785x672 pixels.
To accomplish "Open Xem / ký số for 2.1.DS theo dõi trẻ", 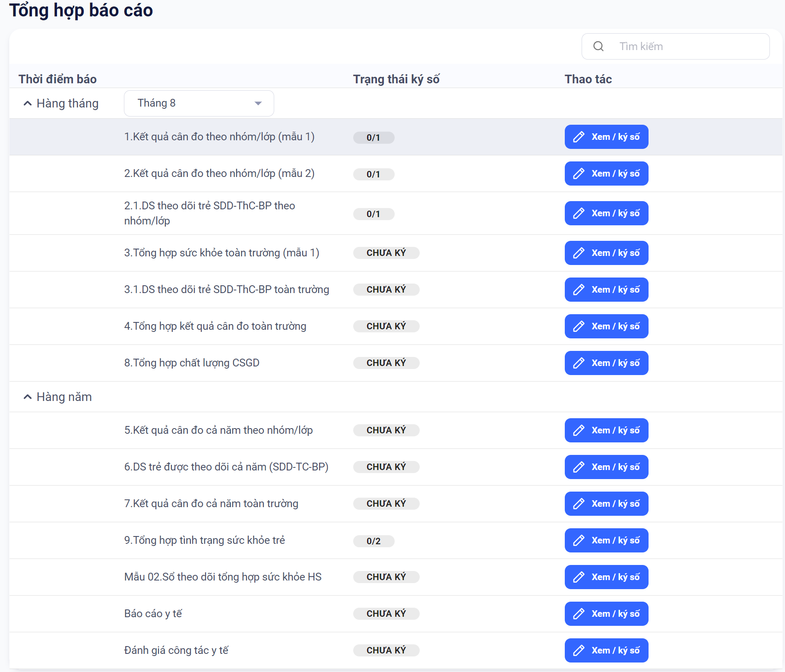I will coord(606,213).
